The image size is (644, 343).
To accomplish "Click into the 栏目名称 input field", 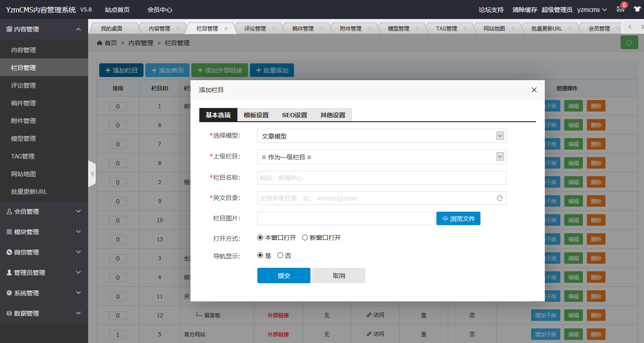I will pos(381,178).
